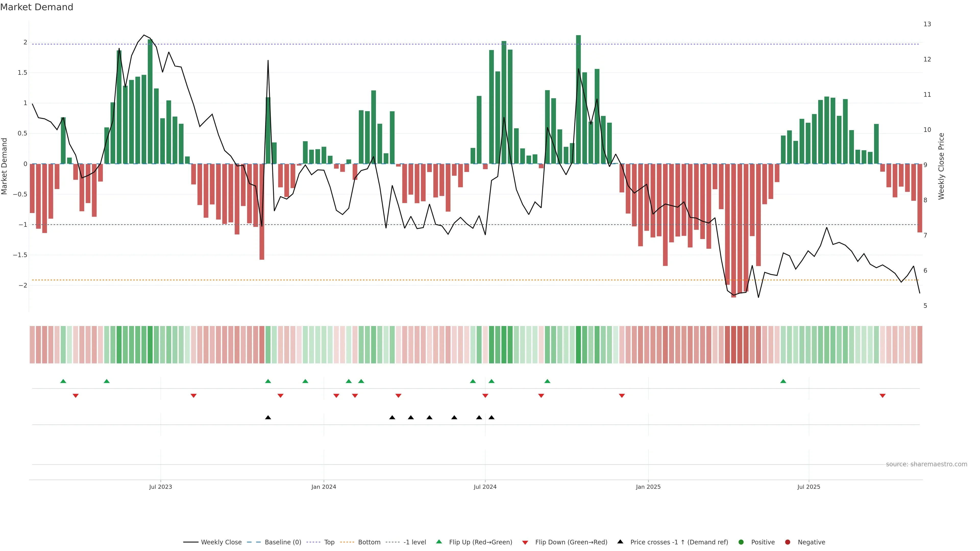The width and height of the screenshot is (980, 551).
Task: Click the Market Demand chart title
Action: coord(36,7)
